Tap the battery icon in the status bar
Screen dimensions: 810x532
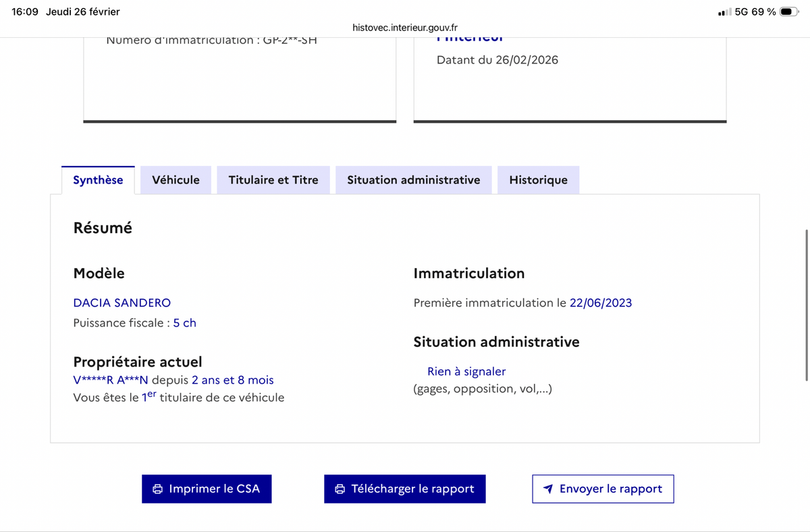pos(789,12)
